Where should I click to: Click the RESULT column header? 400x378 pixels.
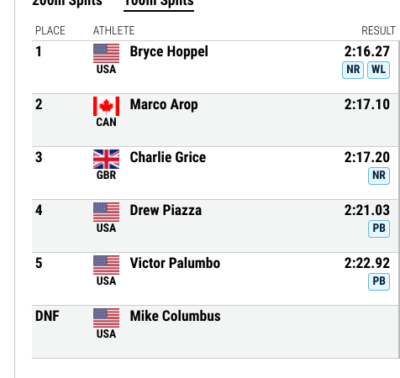[x=378, y=31]
